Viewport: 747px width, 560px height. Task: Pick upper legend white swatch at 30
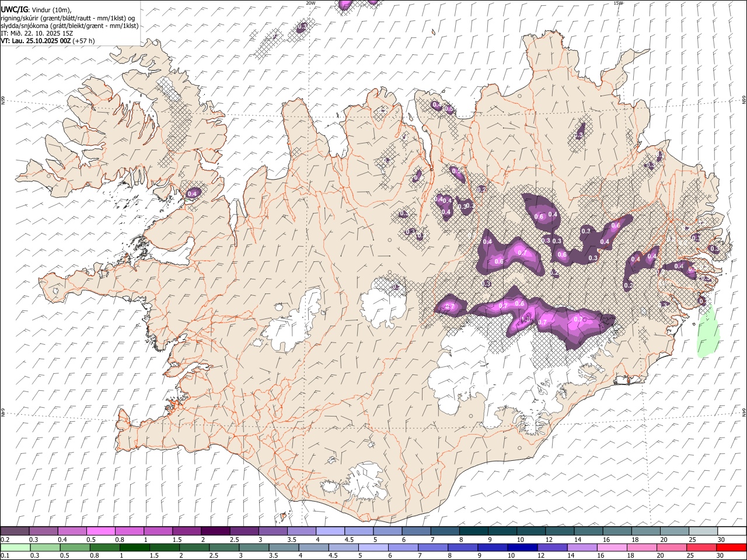pos(732,531)
